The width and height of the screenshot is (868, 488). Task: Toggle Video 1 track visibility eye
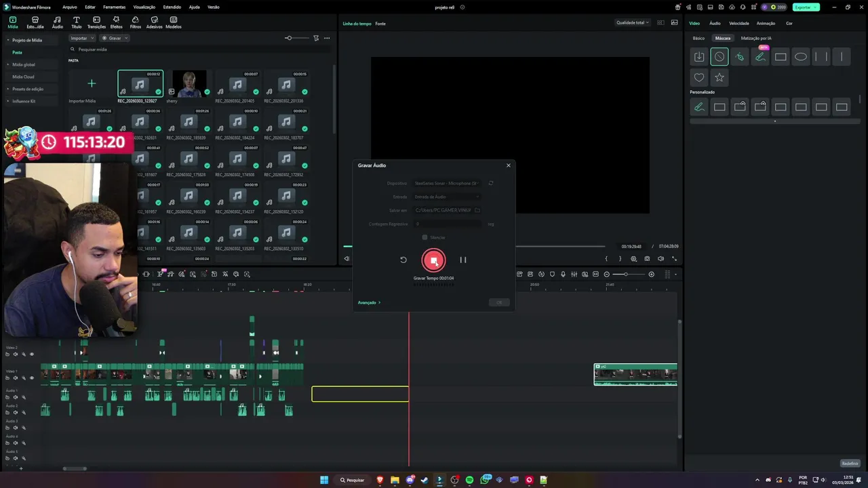tap(31, 378)
